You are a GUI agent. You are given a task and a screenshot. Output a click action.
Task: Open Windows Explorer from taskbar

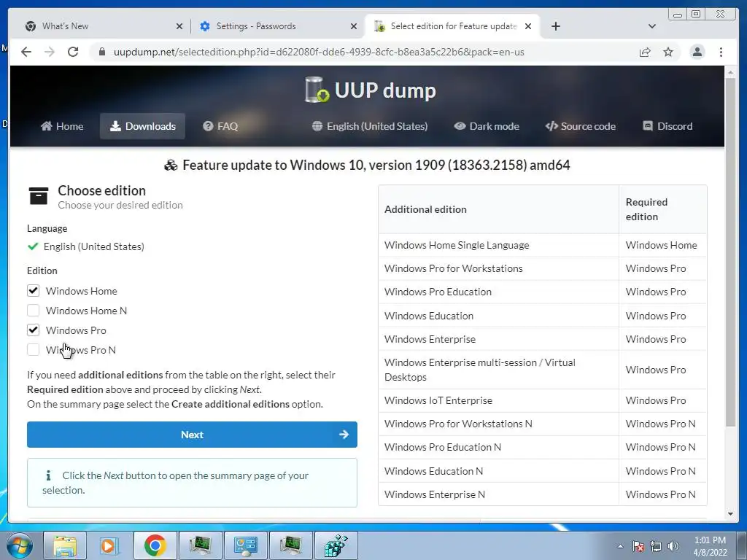pyautogui.click(x=65, y=545)
